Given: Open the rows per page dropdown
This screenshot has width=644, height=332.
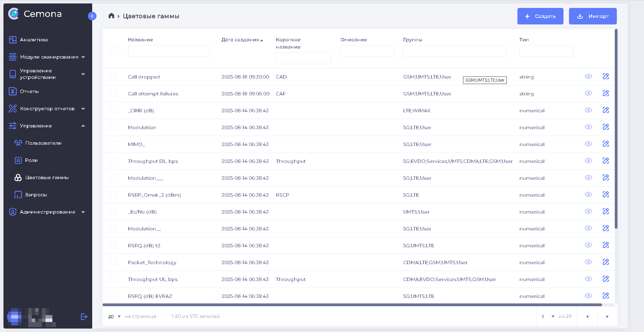Looking at the screenshot, I should click(115, 317).
